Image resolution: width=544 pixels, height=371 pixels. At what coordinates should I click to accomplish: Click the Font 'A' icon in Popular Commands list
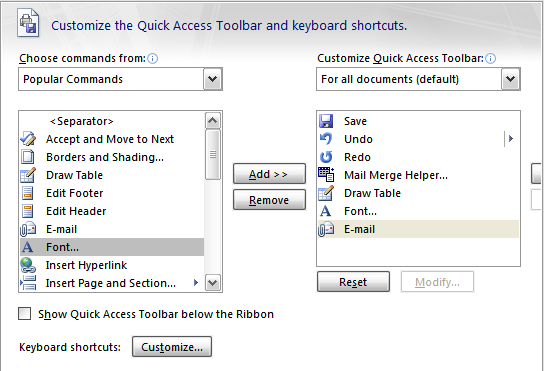27,247
